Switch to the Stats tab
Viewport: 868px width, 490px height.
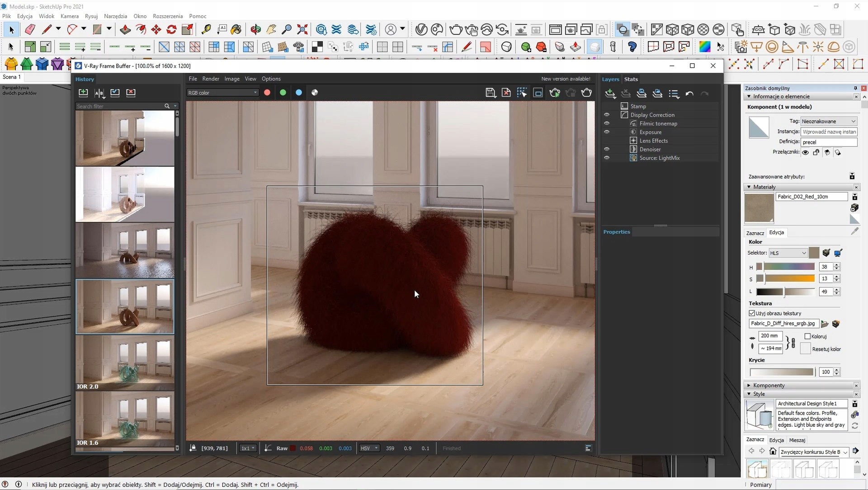631,79
